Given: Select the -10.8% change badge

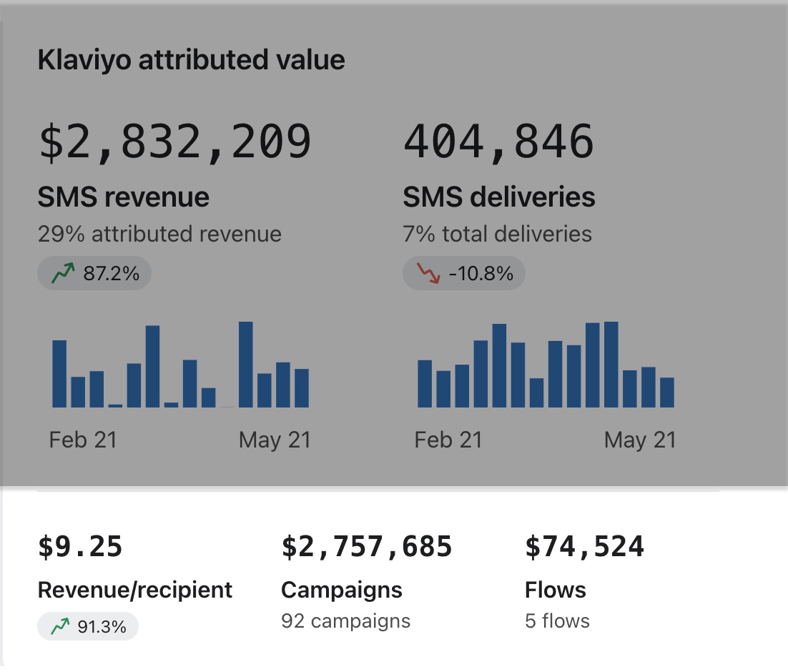Looking at the screenshot, I should coord(463,273).
